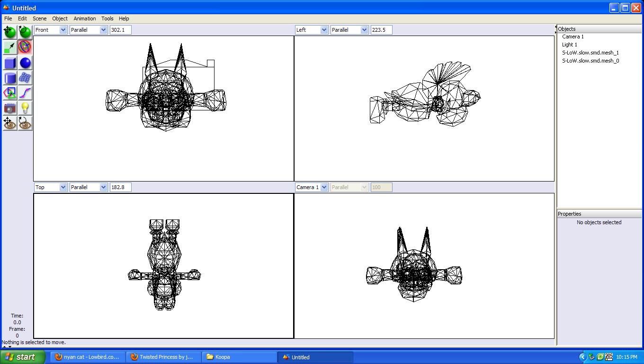
Task: Click the 'No objects selected' properties text
Action: coord(599,222)
